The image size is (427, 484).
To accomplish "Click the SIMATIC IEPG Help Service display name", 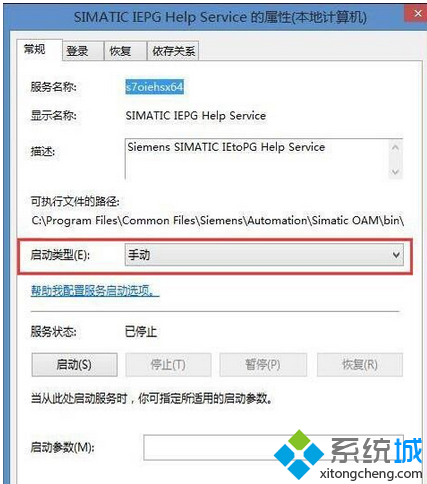I will pyautogui.click(x=196, y=116).
